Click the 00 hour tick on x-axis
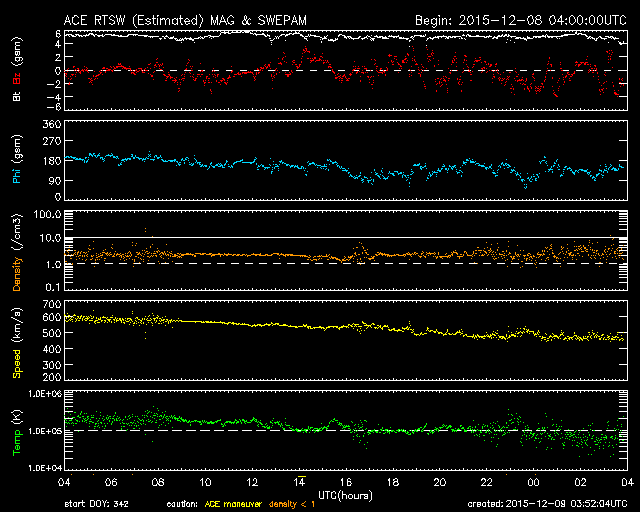640x512 pixels. click(x=532, y=482)
